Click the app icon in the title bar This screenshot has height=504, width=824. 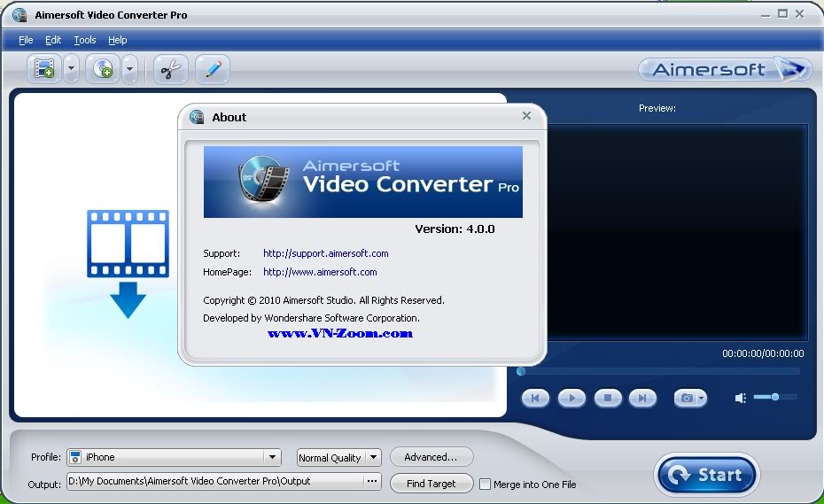point(19,14)
